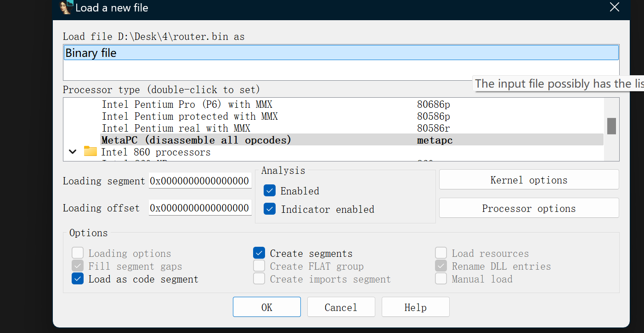
Task: Select Intel Pentium Pro (P6) with MMX
Action: click(187, 105)
